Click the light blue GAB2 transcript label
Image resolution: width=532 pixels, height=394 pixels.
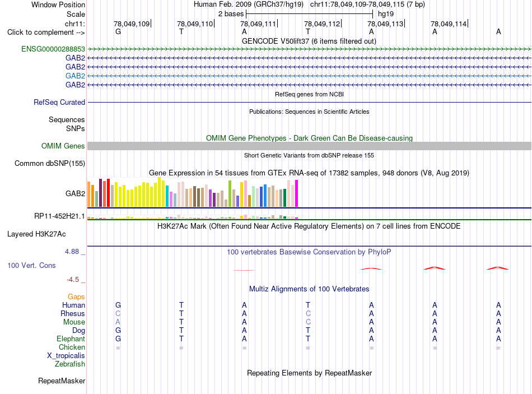[76, 76]
